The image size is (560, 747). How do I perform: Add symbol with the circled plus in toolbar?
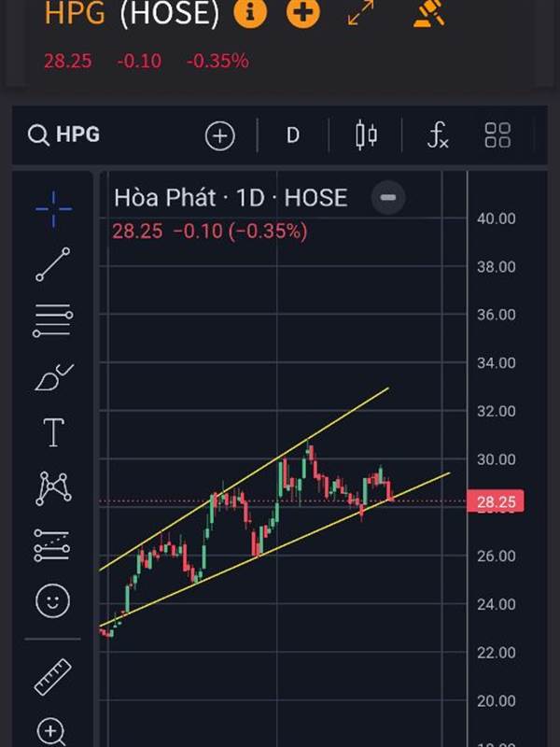(x=219, y=136)
